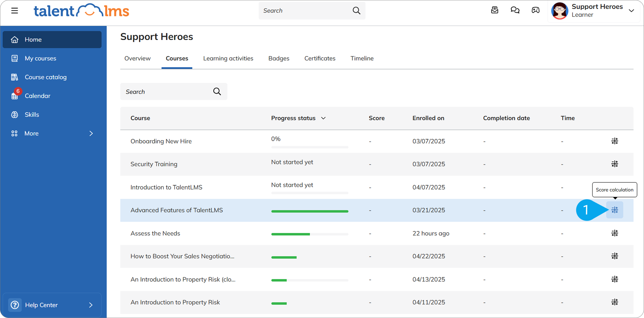Switch to the Timeline tab
Viewport: 644px width, 318px height.
pyautogui.click(x=362, y=58)
